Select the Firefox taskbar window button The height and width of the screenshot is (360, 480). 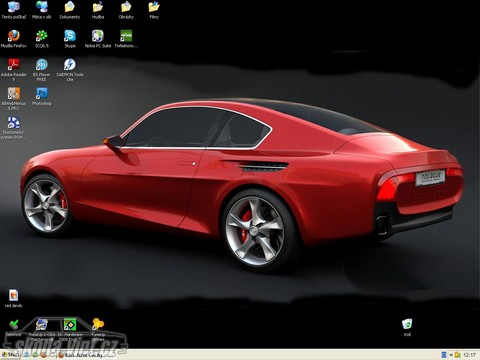pyautogui.click(x=82, y=355)
